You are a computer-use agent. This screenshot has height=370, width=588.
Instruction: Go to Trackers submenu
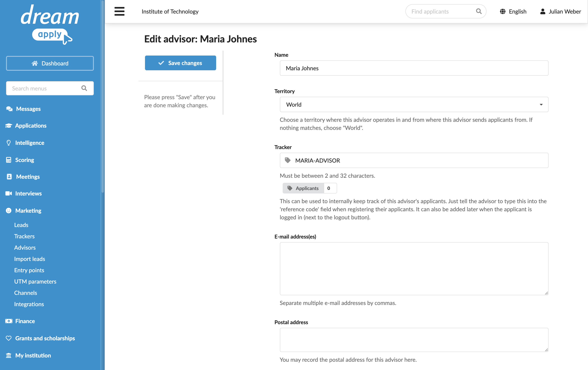point(24,236)
